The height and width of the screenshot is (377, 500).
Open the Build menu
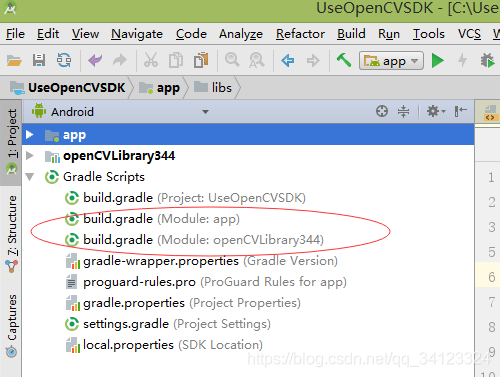point(351,34)
